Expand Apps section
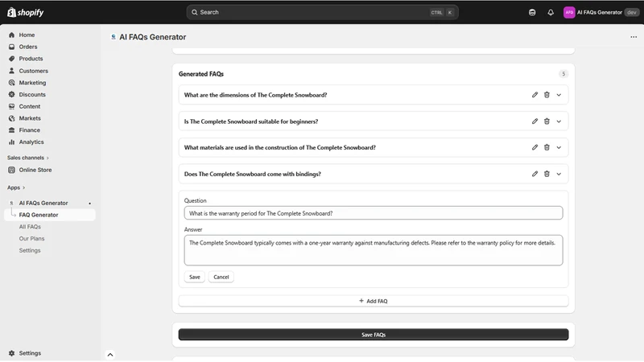 pos(16,187)
